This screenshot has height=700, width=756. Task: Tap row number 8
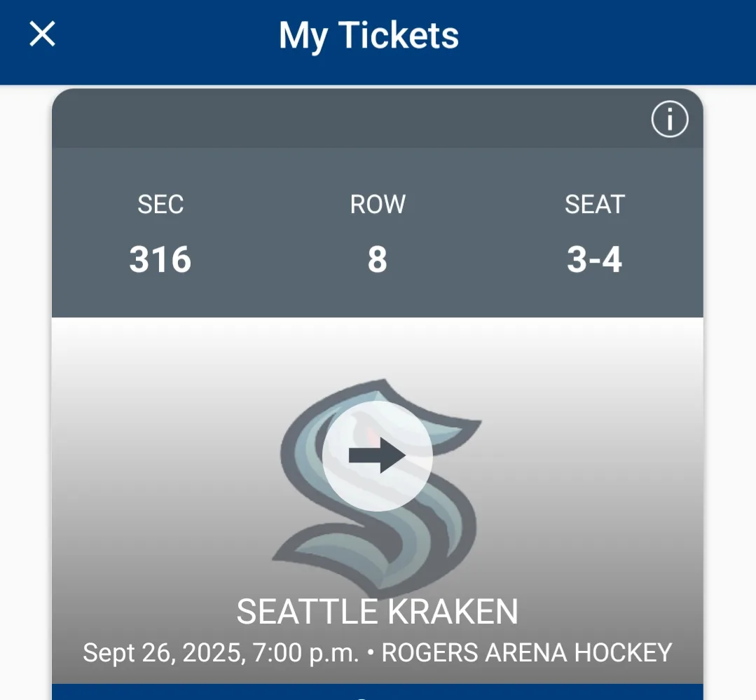378,260
